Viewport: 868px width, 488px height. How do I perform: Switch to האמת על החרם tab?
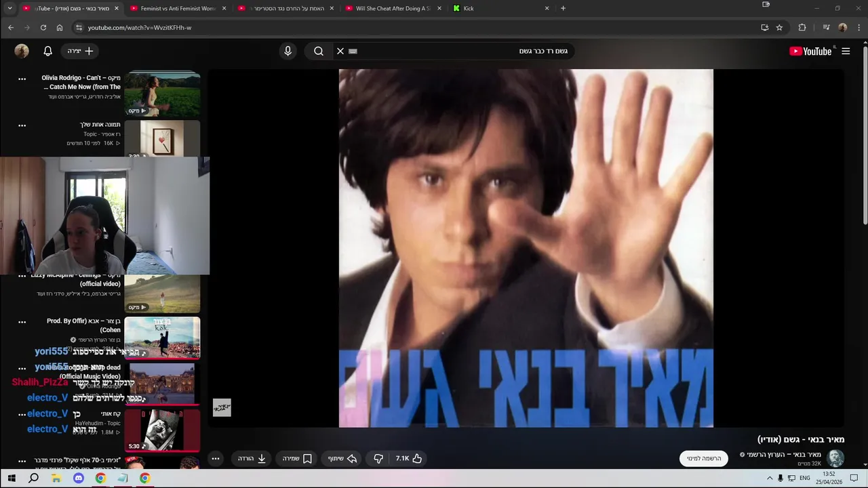pyautogui.click(x=285, y=8)
